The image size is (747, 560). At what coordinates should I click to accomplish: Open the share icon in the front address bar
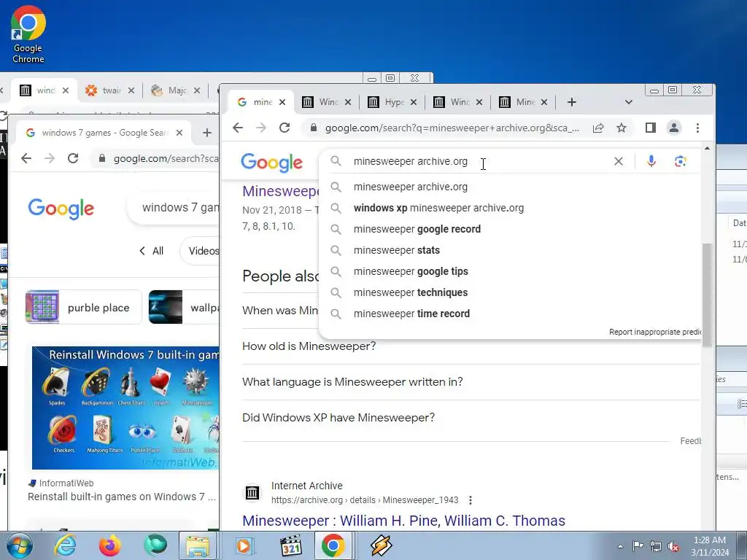pos(598,128)
